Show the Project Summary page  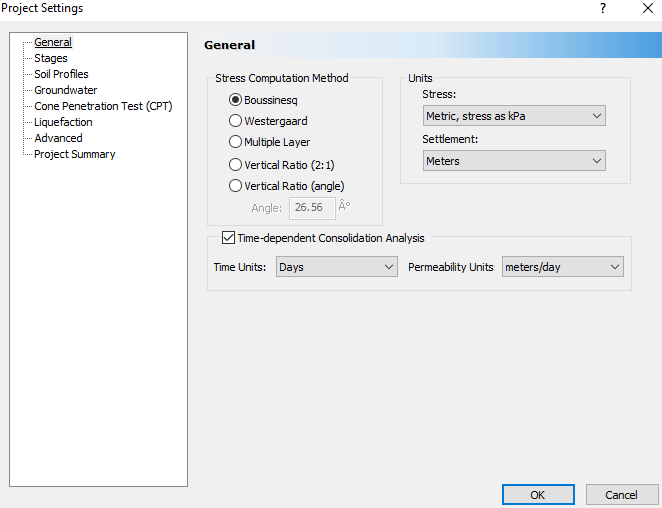(74, 154)
